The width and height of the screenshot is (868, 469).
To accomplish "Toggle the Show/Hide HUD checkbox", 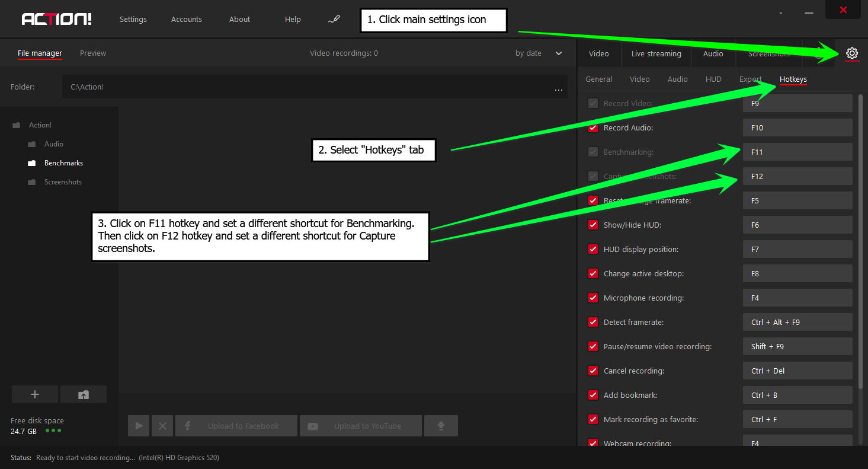I will tap(593, 225).
